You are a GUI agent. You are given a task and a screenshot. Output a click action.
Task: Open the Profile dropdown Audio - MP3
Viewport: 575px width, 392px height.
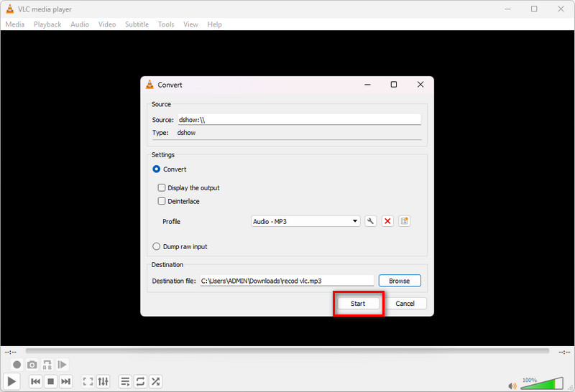pos(305,221)
